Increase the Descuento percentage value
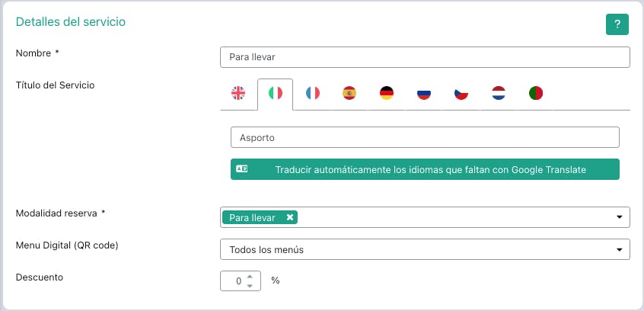 pos(250,277)
